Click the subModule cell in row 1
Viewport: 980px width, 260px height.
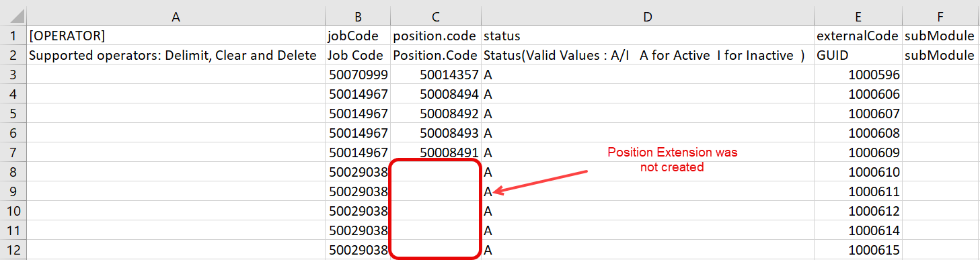941,36
